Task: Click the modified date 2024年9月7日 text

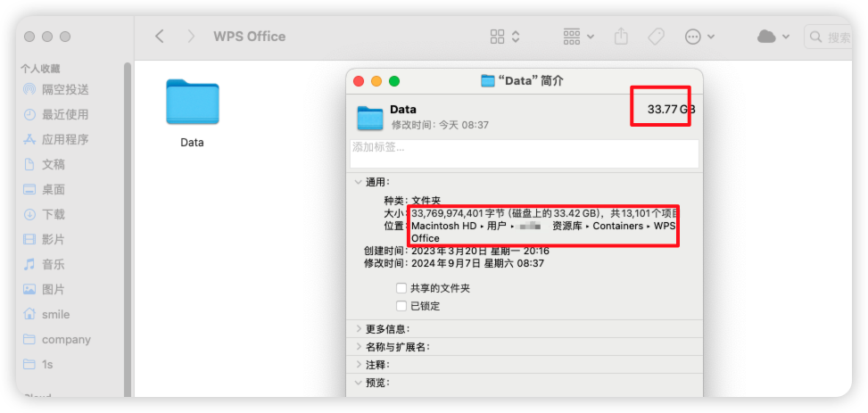Action: click(x=478, y=263)
